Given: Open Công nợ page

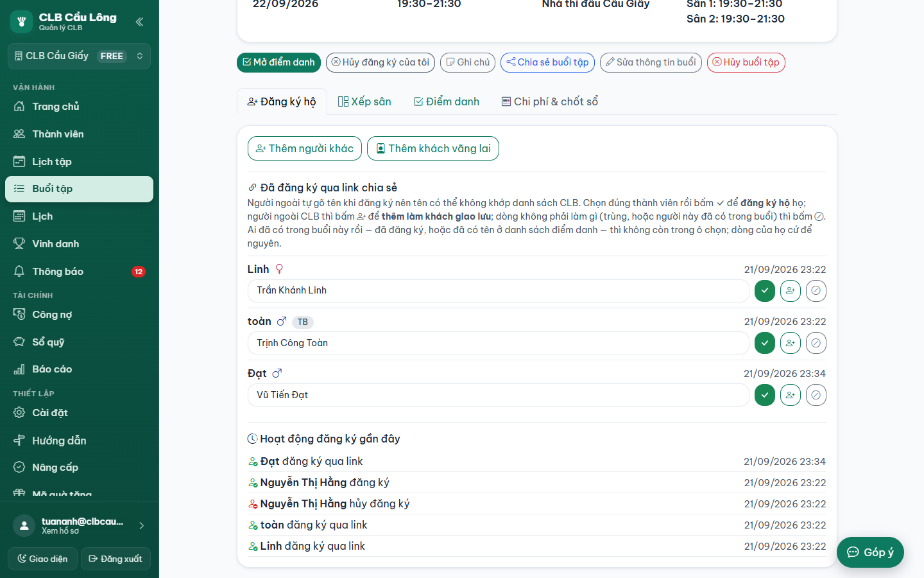Looking at the screenshot, I should tap(80, 315).
